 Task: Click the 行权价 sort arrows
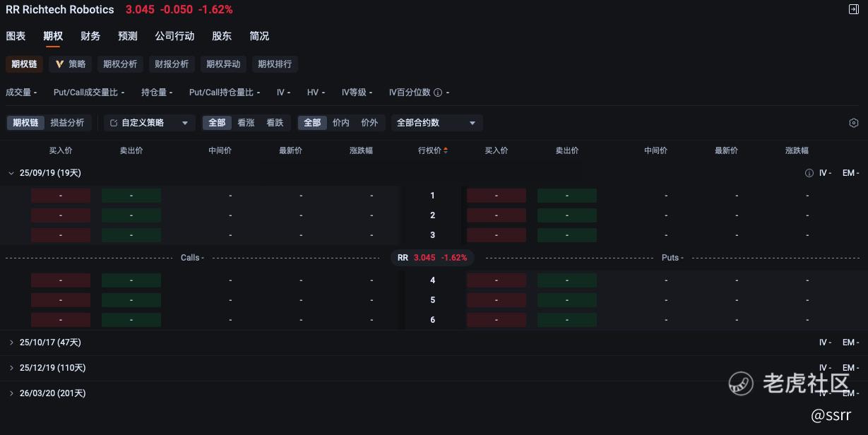click(x=446, y=150)
